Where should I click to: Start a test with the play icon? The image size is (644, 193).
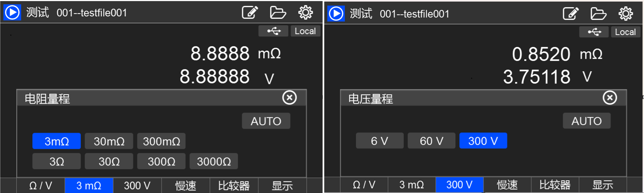point(12,12)
